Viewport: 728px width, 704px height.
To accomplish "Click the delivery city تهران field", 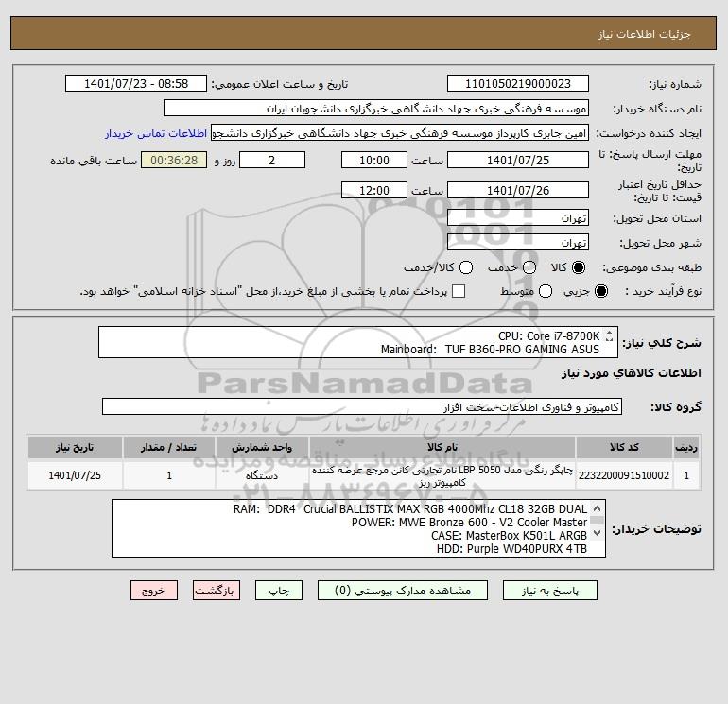I will [x=518, y=242].
